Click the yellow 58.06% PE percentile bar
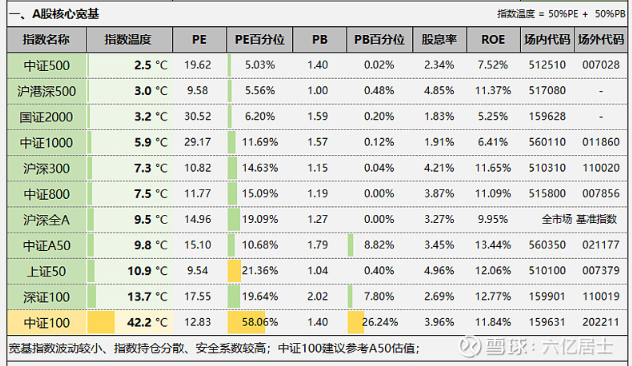The height and width of the screenshot is (366, 632). pos(246,322)
